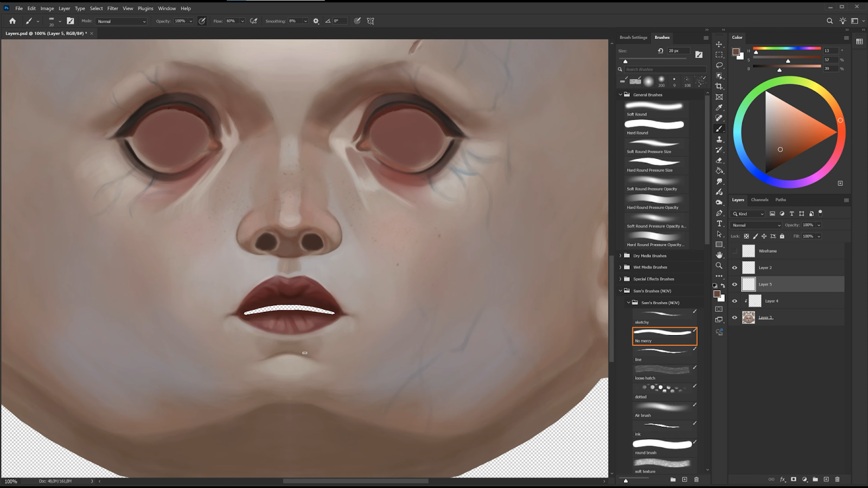
Task: Open the Flow dropdown arrow
Action: [242, 21]
